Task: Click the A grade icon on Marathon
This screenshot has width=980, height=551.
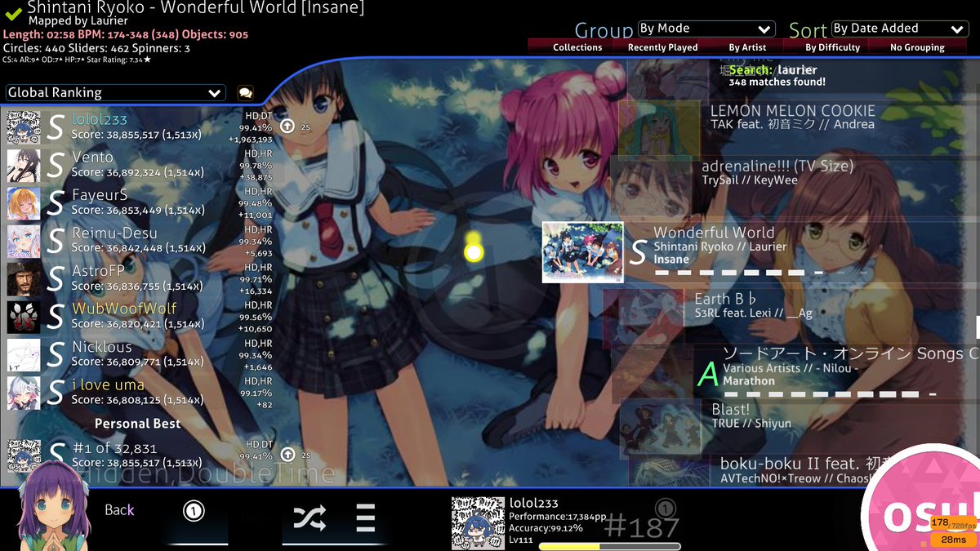Action: click(x=707, y=374)
